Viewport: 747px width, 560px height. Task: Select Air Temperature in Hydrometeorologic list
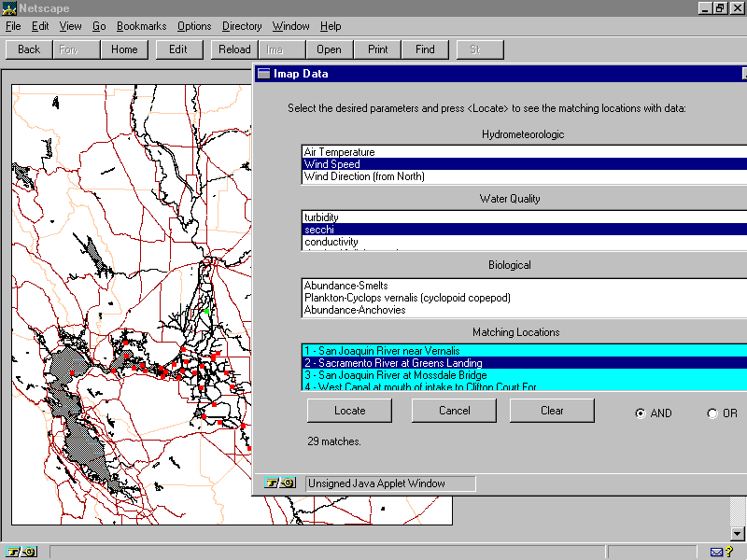525,152
